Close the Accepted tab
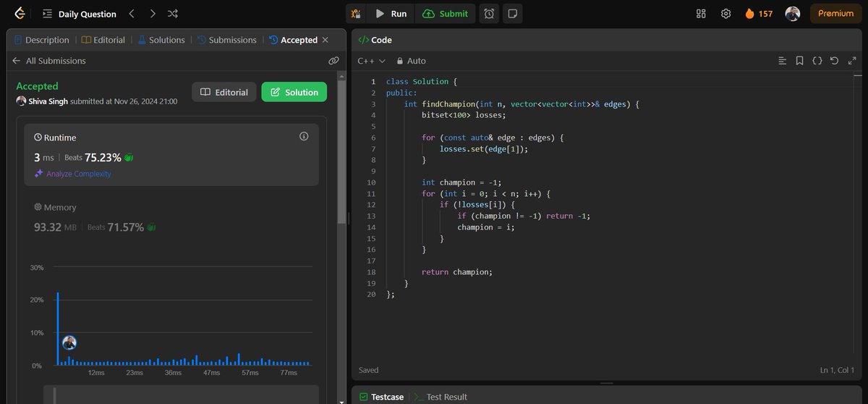868x404 pixels. point(325,40)
